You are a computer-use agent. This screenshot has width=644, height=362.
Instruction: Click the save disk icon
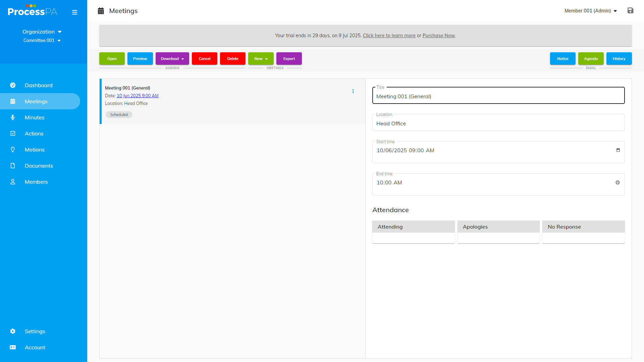pos(630,11)
